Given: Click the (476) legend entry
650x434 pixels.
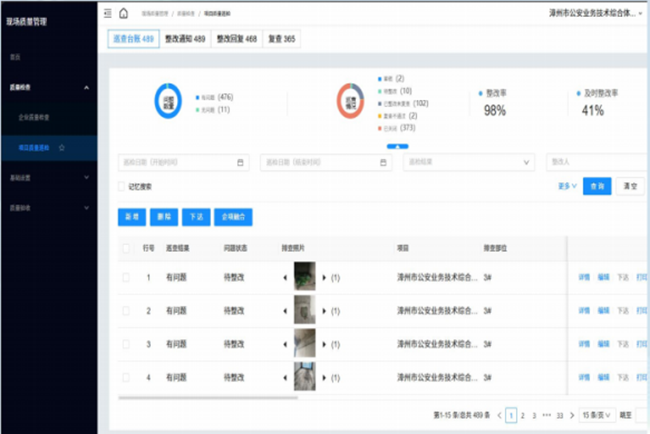Looking at the screenshot, I should tap(214, 97).
